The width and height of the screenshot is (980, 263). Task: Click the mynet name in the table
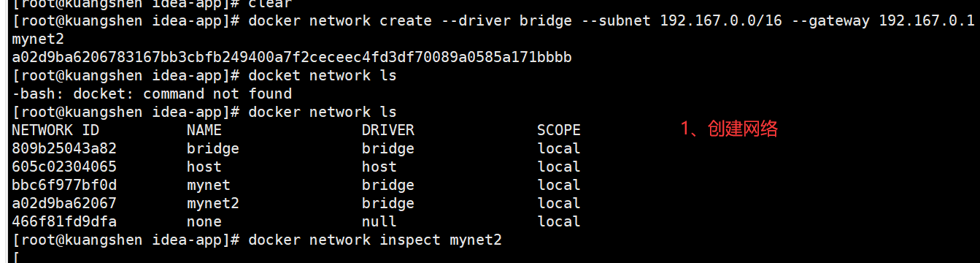pos(209,185)
